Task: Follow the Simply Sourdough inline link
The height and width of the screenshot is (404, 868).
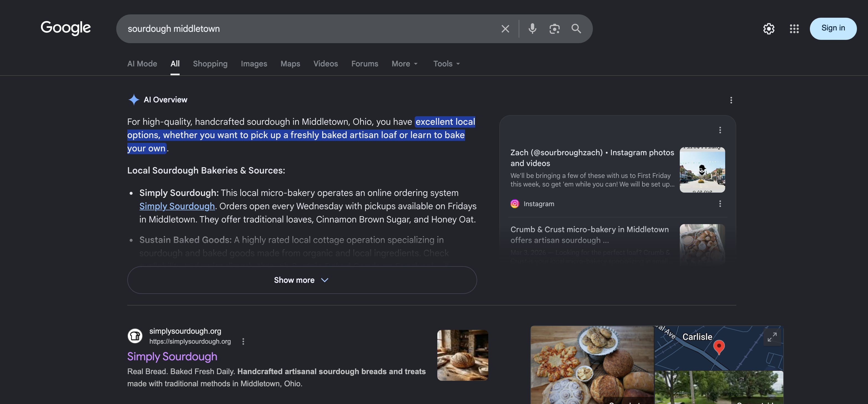Action: pyautogui.click(x=177, y=206)
